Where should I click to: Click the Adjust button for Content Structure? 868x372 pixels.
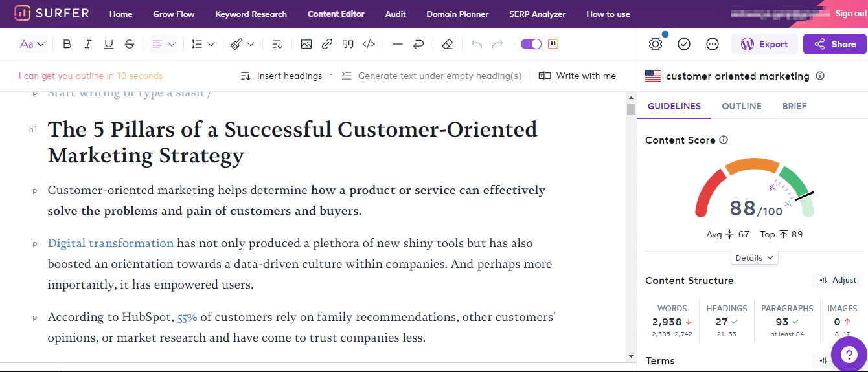point(838,280)
